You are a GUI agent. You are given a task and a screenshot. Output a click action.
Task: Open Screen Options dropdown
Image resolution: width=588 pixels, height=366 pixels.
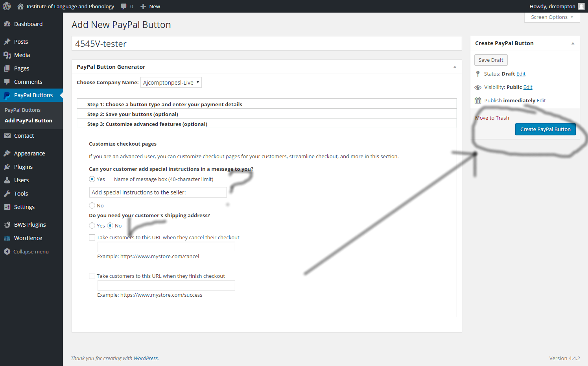click(552, 17)
